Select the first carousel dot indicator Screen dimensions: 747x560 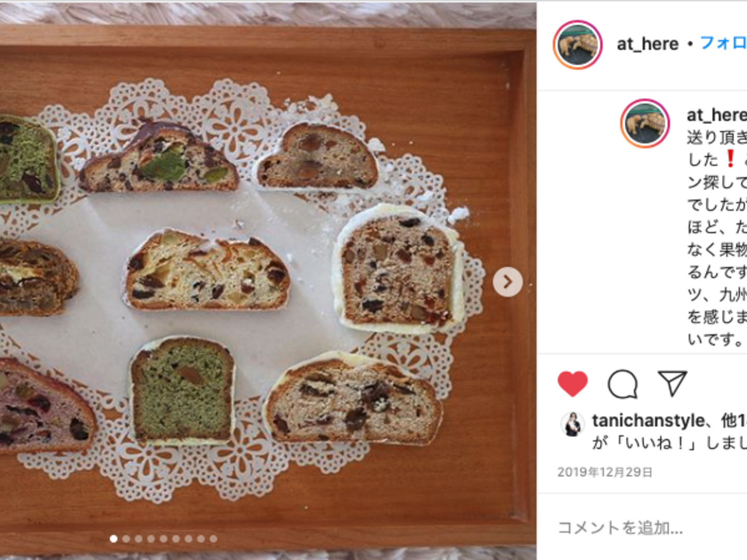click(x=114, y=539)
